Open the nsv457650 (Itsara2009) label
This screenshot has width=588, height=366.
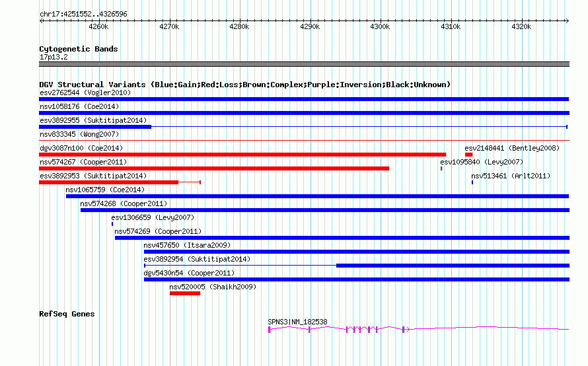click(187, 245)
